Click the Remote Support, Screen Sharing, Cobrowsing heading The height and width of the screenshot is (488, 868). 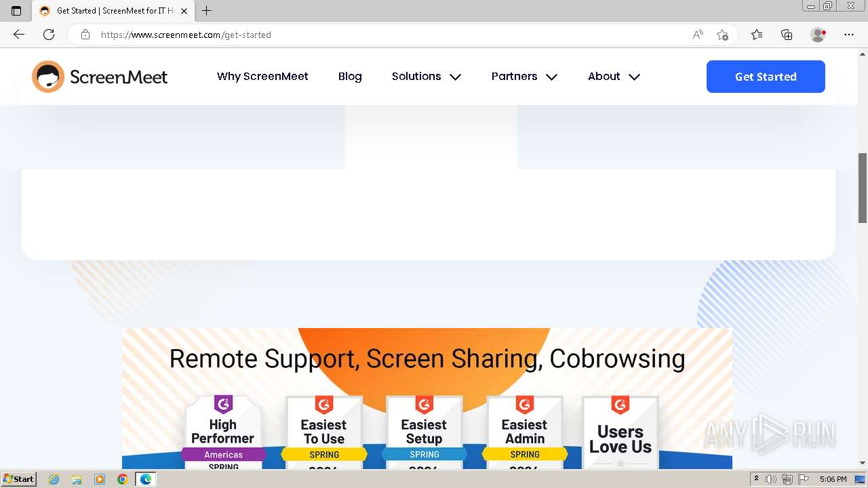tap(427, 359)
